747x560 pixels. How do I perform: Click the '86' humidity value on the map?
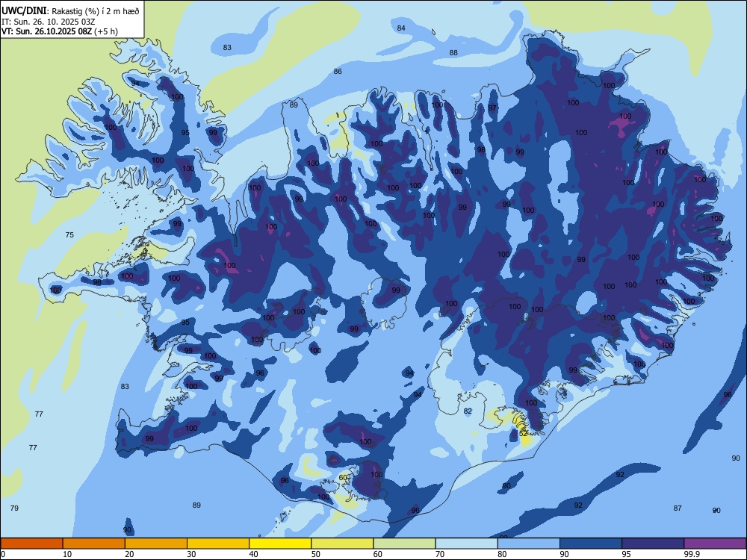[x=338, y=72]
